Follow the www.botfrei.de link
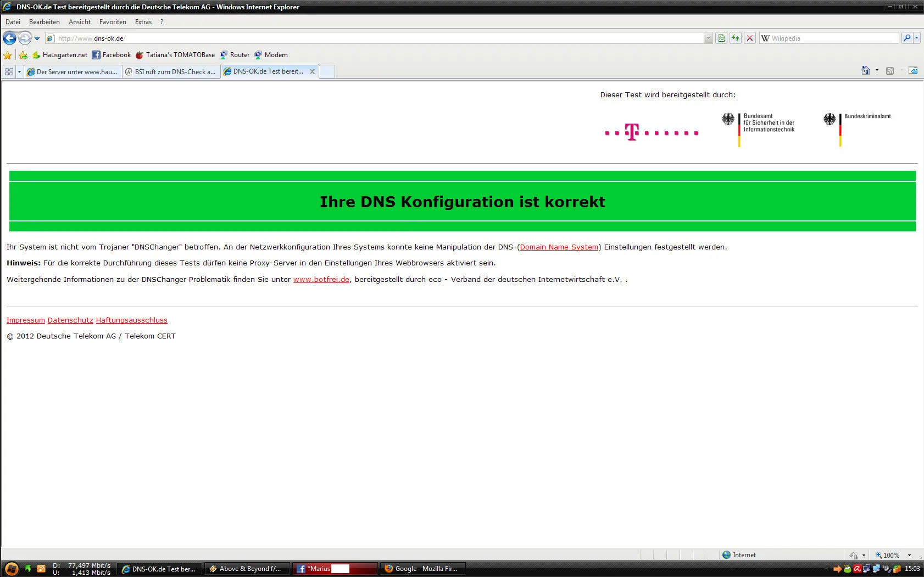This screenshot has height=577, width=924. [x=321, y=280]
